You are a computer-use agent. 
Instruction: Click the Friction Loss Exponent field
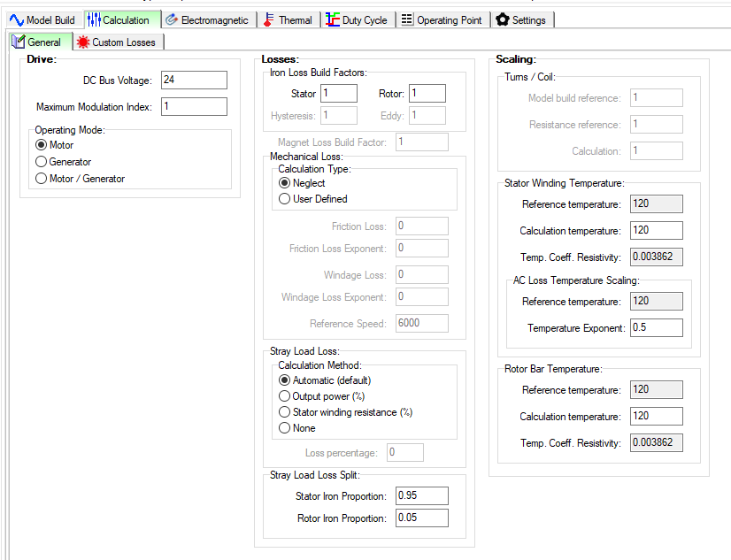pyautogui.click(x=422, y=248)
